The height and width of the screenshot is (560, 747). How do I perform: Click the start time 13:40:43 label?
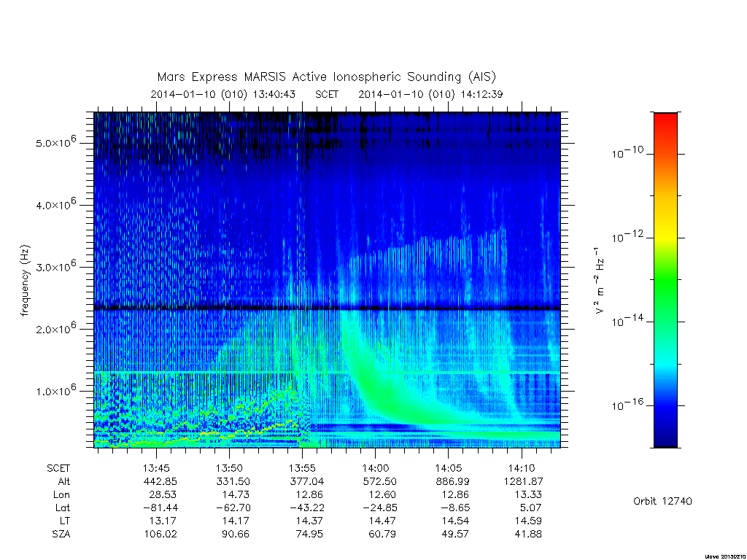pyautogui.click(x=274, y=94)
